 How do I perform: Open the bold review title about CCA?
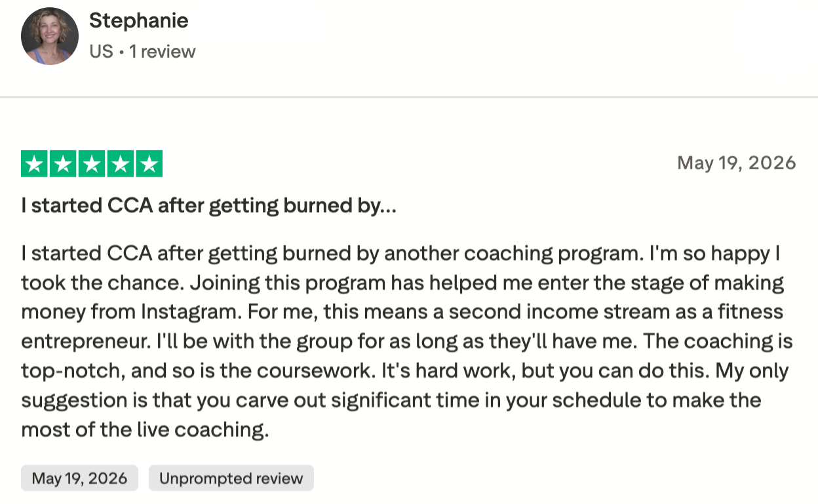tap(208, 206)
